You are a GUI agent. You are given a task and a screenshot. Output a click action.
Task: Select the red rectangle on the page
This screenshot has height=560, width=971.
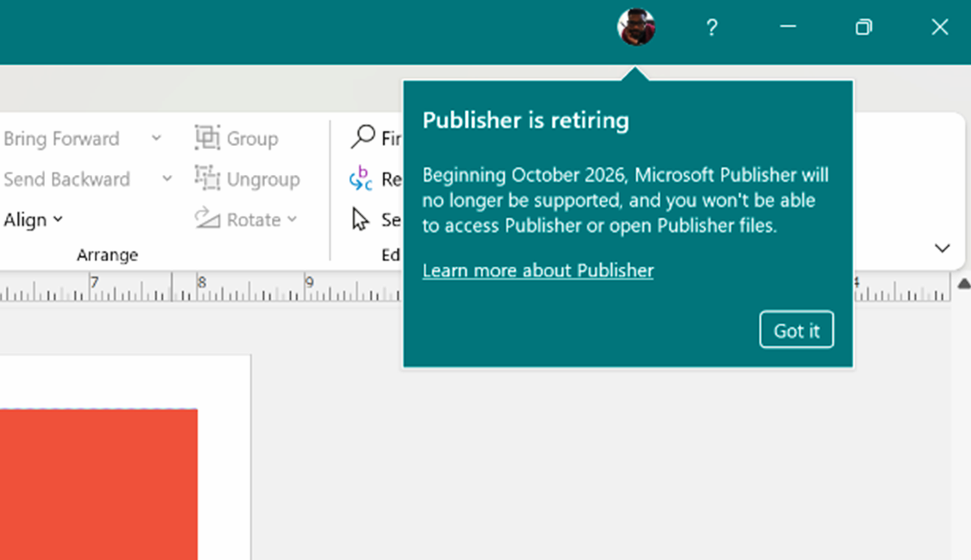click(x=98, y=484)
